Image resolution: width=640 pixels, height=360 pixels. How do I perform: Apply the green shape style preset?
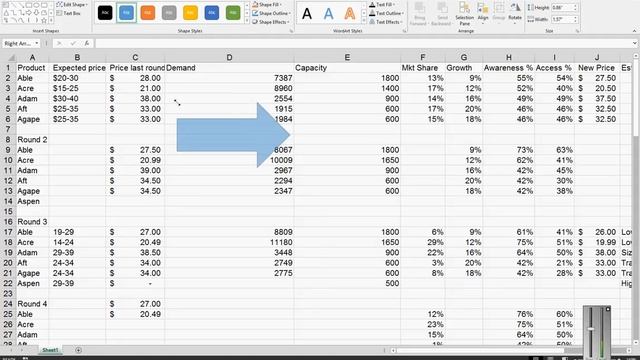coord(233,13)
